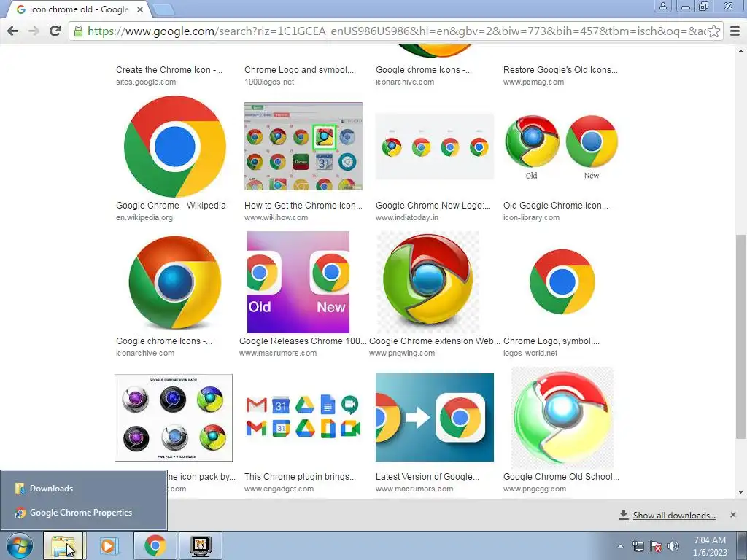Open the Windows Start orb
Viewport: 747px width, 560px height.
click(20, 545)
